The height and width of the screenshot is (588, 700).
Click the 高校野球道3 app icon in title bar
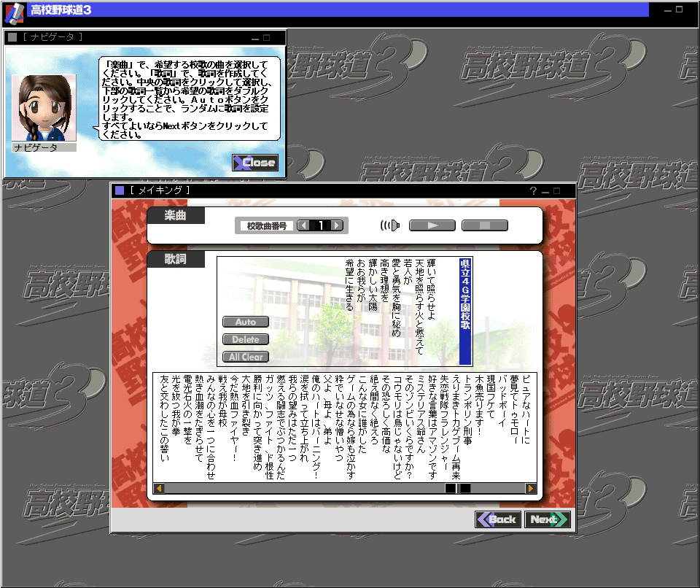[14, 12]
